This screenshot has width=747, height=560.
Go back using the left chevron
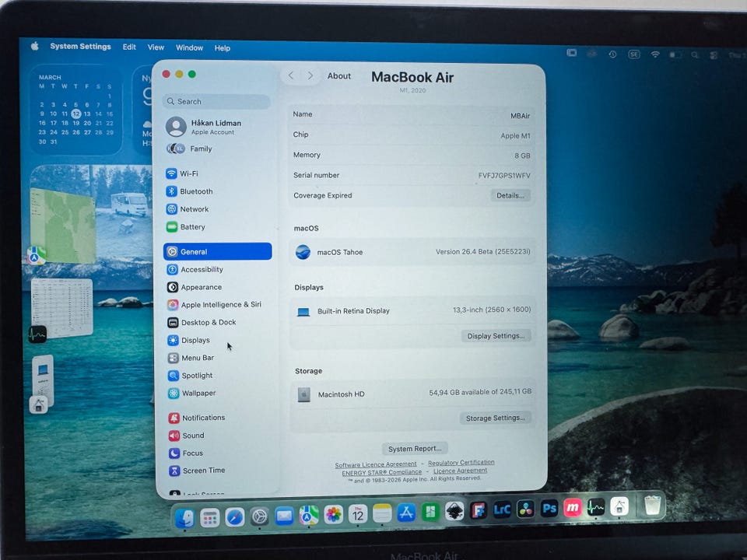pos(291,75)
